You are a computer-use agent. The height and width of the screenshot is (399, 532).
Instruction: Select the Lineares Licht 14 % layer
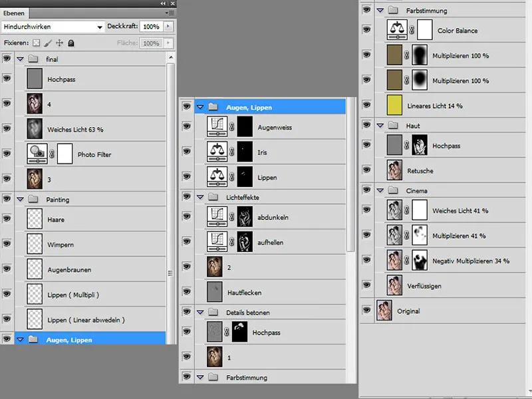450,106
